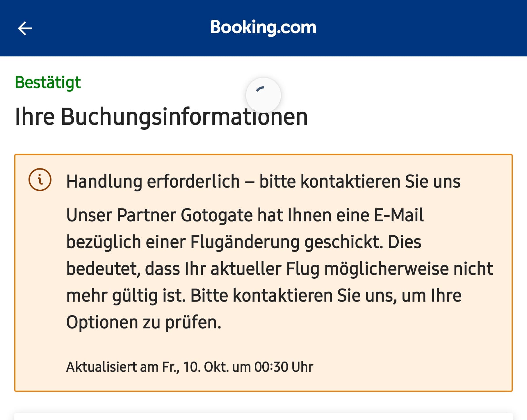Click the green "Bestätigt" status label
Image resolution: width=527 pixels, height=420 pixels.
[x=48, y=83]
